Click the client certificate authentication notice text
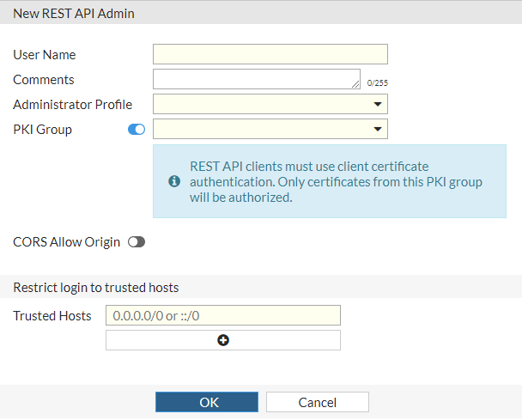 pos(334,181)
